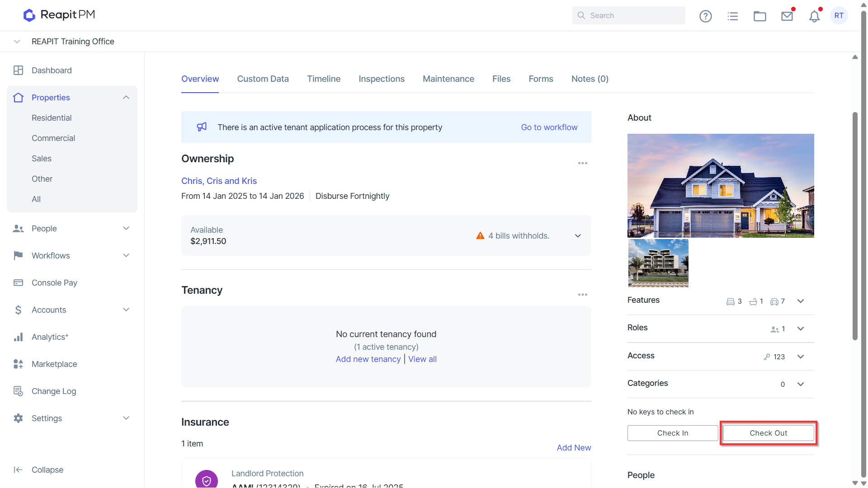This screenshot has height=488, width=868.
Task: Expand the bills withholds chevron
Action: 578,236
